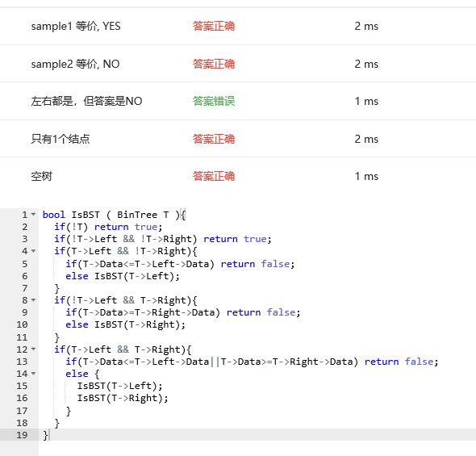Select test case '空树'

click(42, 177)
